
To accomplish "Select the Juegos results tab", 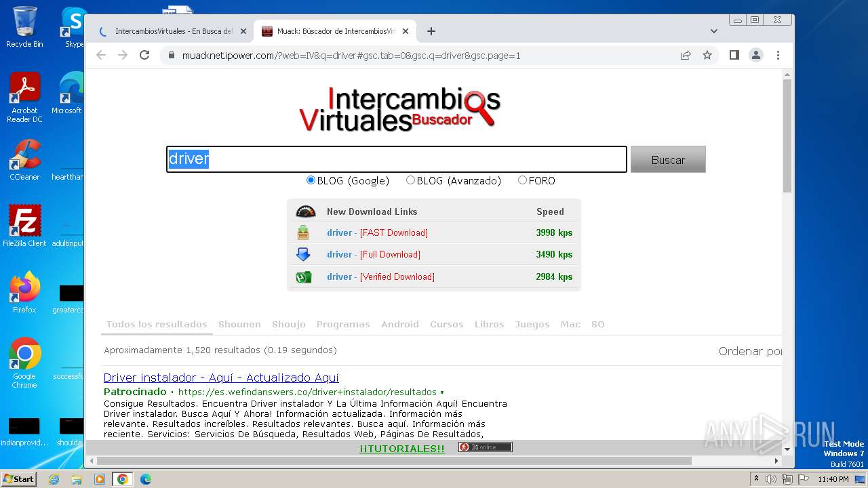I will tap(532, 324).
